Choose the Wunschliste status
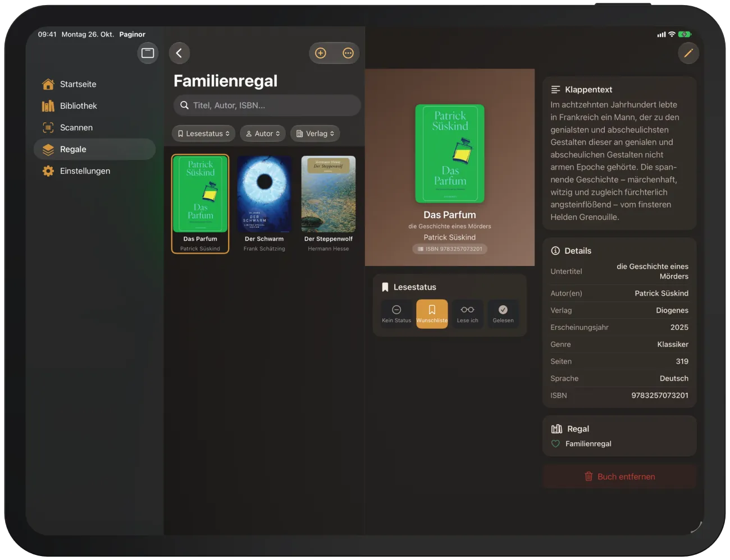Screen dimensions: 730x560 pyautogui.click(x=432, y=314)
